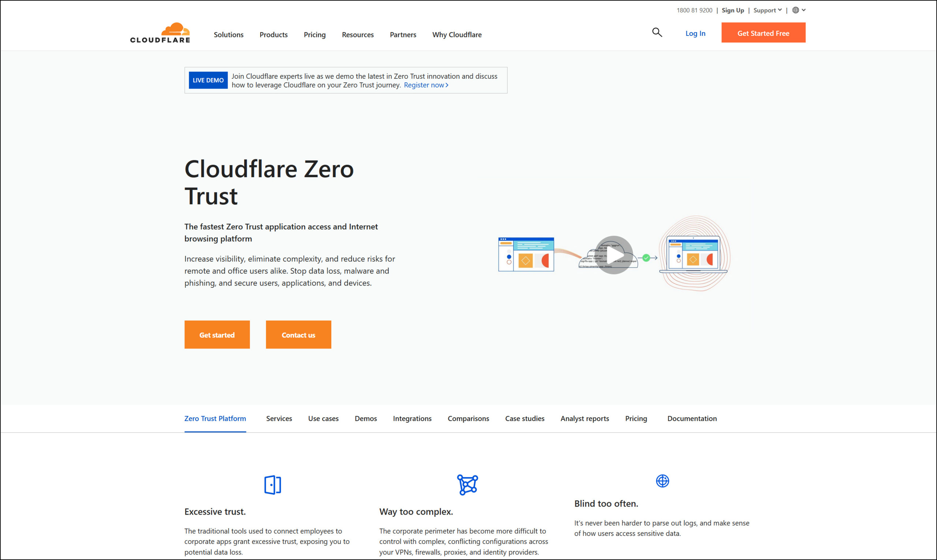The height and width of the screenshot is (560, 937).
Task: Open the Partners menu
Action: coord(403,35)
